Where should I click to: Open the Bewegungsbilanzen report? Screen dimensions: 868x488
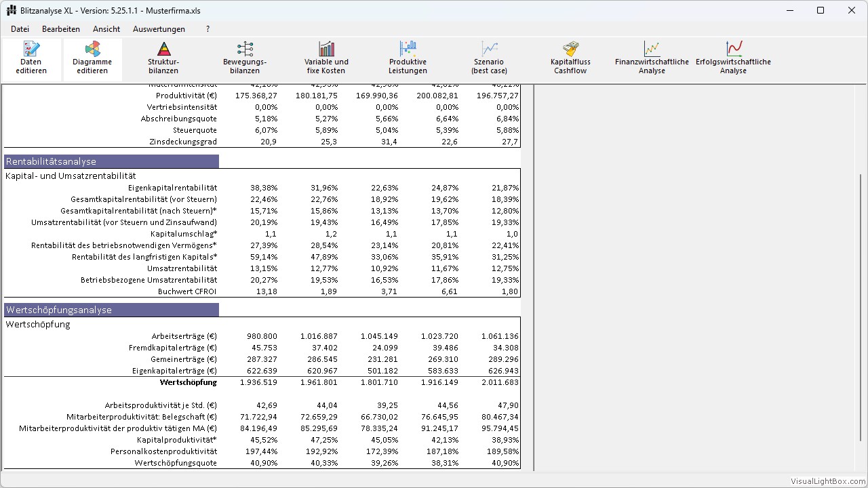(x=245, y=59)
